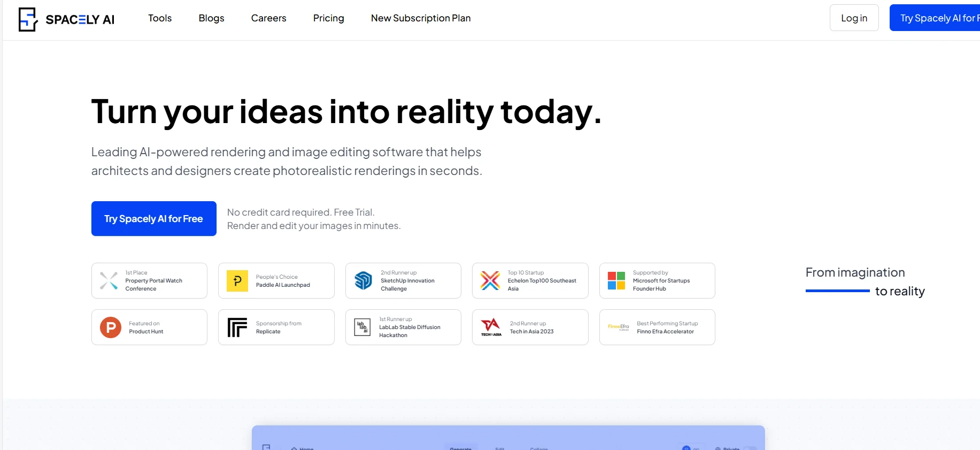Open the Tools menu
Screen dimensions: 980x450
coord(160,18)
